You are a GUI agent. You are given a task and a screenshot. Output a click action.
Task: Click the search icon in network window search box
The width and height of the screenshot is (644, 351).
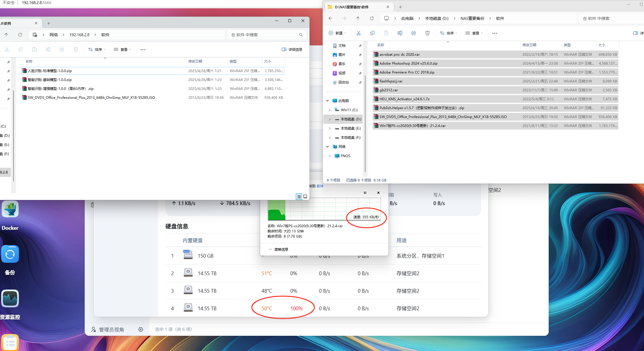click(301, 35)
